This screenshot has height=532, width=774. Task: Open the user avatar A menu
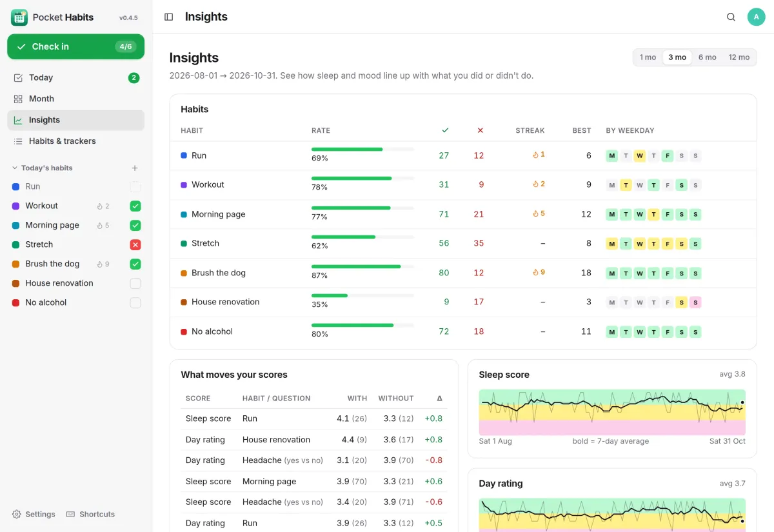pos(756,17)
